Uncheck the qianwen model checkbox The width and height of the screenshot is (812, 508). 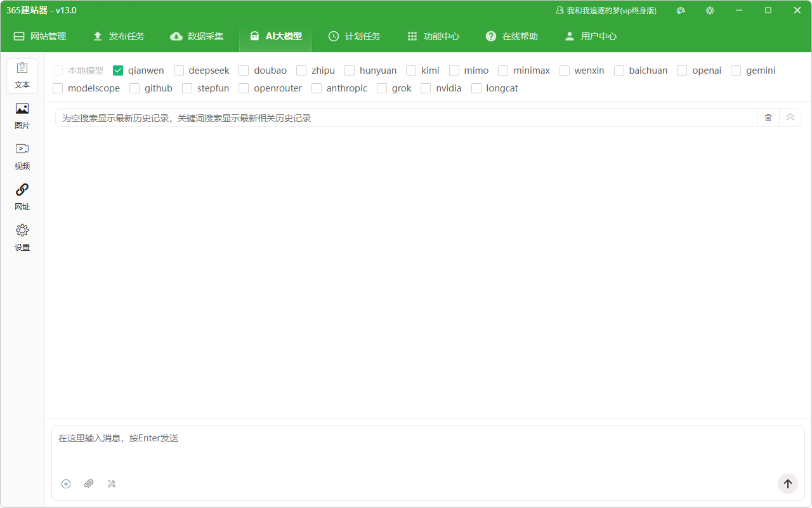[x=118, y=70]
